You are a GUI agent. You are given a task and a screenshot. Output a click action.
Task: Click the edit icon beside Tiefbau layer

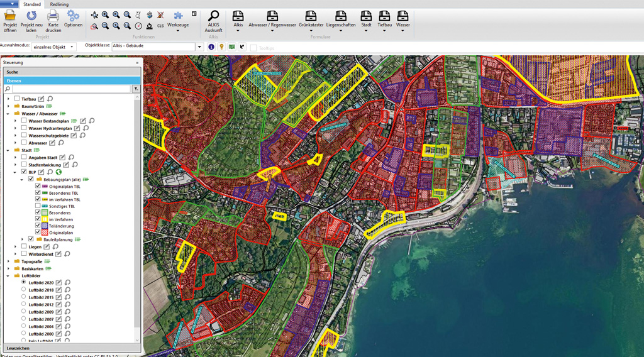coord(42,99)
